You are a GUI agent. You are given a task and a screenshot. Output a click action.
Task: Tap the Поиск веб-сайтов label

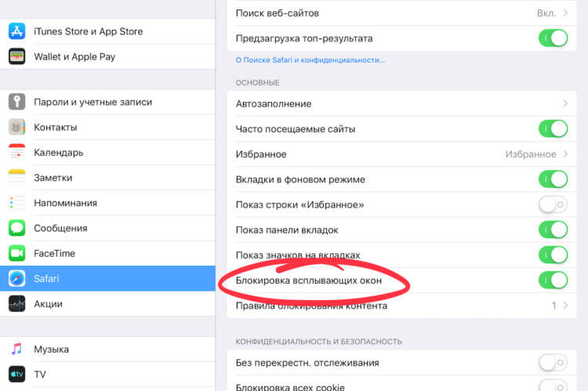click(277, 13)
